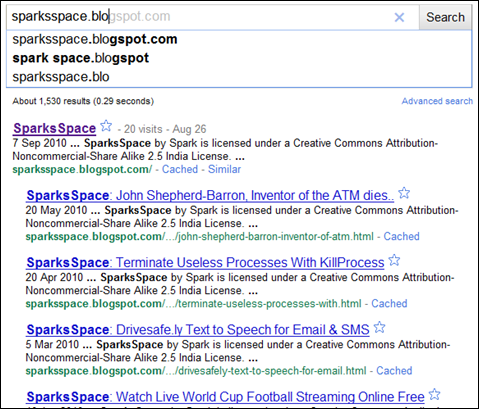Open John Shepherd-Barron Inventor of ATM result
This screenshot has height=409, width=479.
coord(210,196)
